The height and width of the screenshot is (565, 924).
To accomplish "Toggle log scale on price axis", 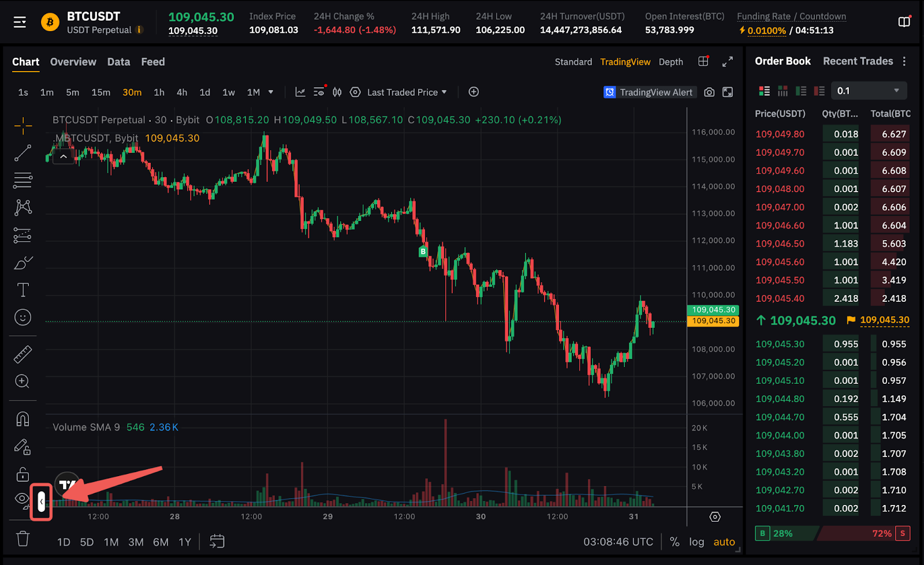I will pos(696,542).
